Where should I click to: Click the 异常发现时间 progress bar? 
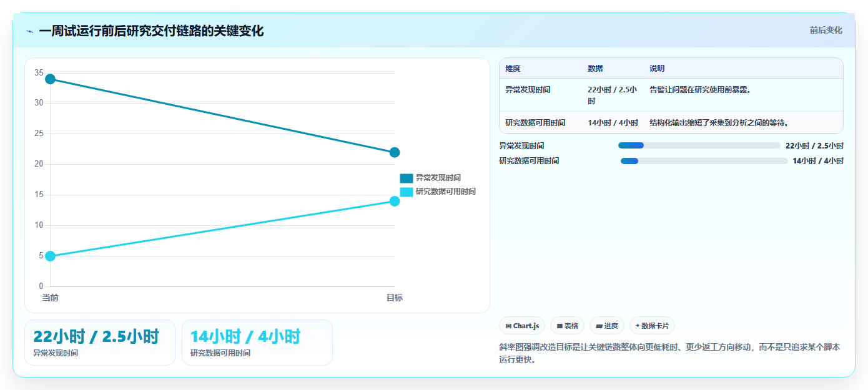pos(699,145)
